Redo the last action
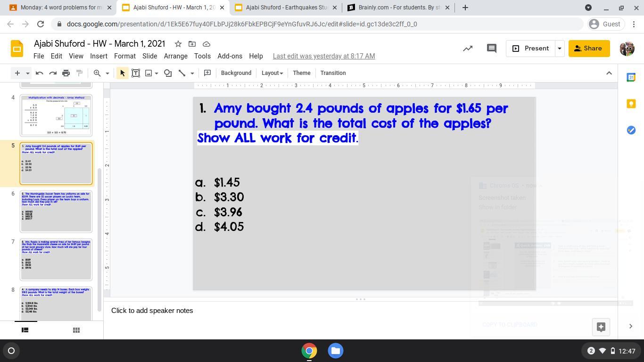 pyautogui.click(x=53, y=73)
